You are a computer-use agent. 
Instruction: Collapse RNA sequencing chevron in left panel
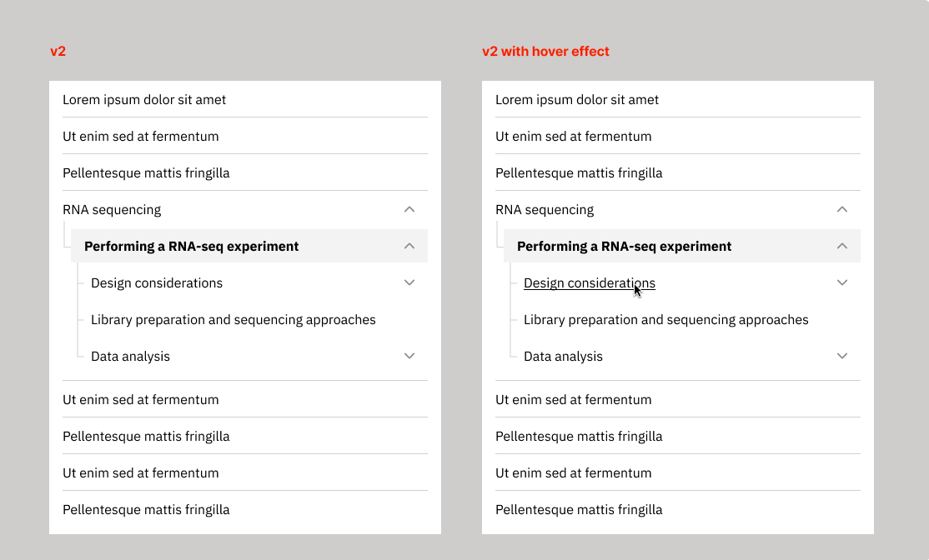coord(409,209)
